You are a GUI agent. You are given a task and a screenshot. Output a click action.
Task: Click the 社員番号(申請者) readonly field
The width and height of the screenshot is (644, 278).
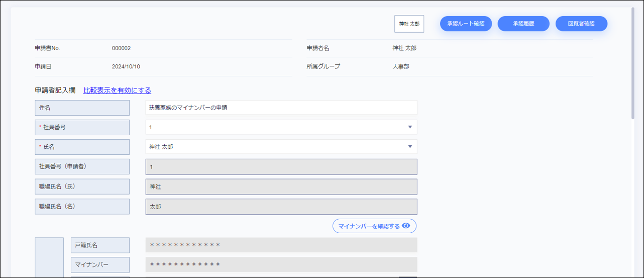pyautogui.click(x=281, y=167)
